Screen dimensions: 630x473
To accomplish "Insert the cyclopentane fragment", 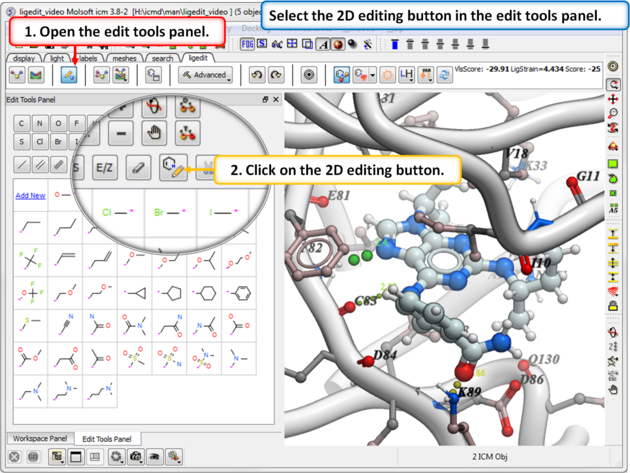I will (174, 293).
